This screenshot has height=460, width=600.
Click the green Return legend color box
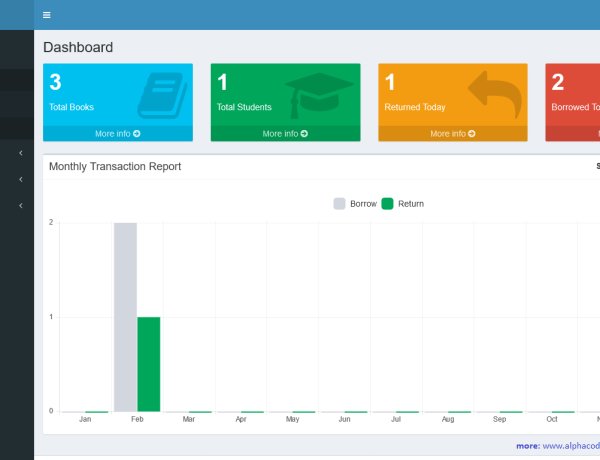[x=388, y=204]
